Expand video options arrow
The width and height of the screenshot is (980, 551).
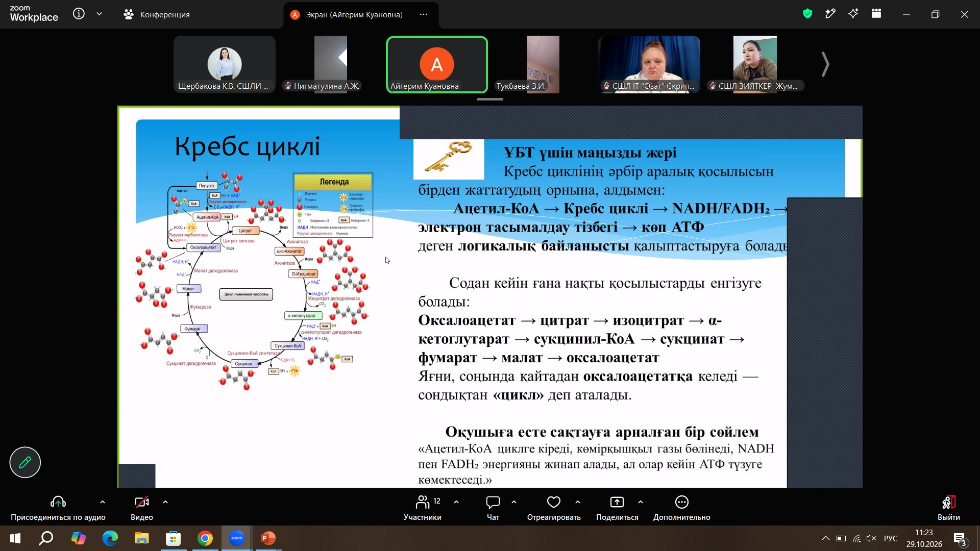[165, 502]
